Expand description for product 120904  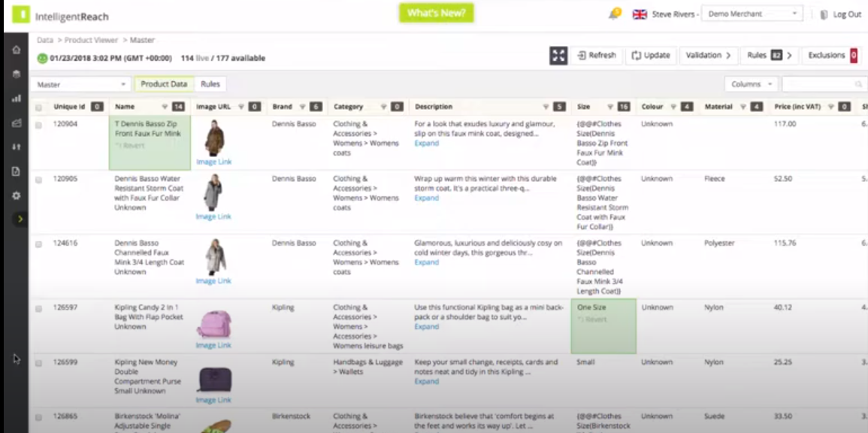[x=426, y=144]
